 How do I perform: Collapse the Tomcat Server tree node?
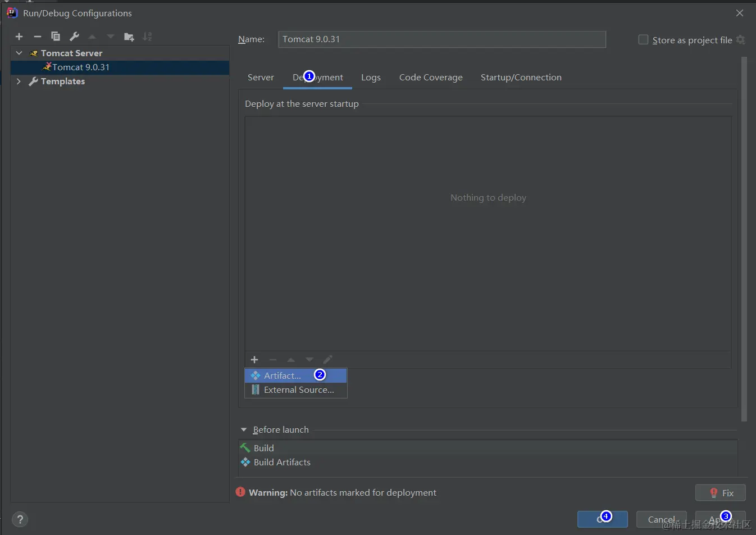[19, 53]
